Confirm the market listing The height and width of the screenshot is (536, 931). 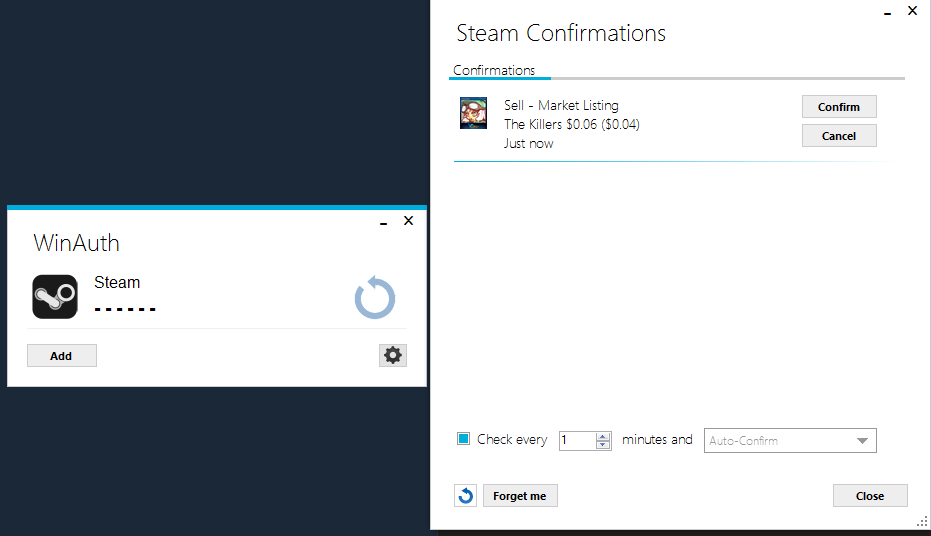[839, 107]
